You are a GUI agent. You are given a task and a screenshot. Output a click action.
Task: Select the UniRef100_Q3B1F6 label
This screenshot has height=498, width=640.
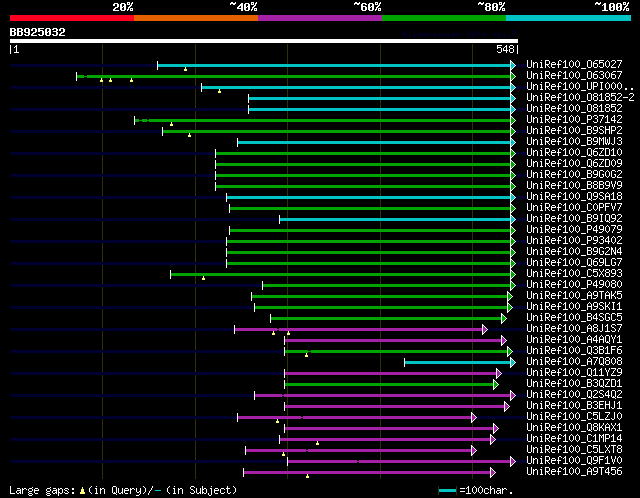click(574, 351)
